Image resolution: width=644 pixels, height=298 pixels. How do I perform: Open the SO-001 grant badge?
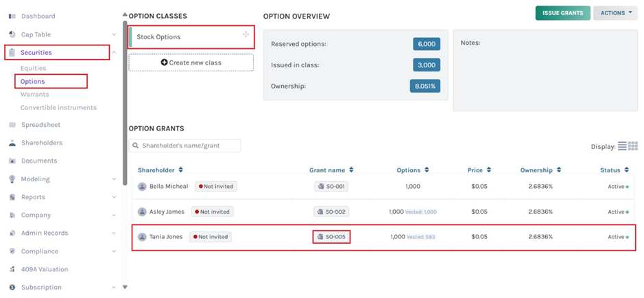coord(332,186)
